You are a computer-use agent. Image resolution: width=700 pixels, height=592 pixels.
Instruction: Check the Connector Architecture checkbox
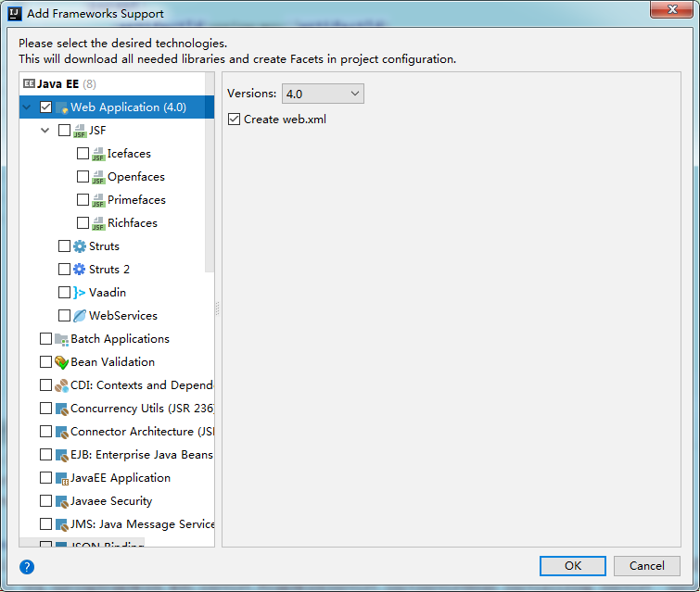point(46,432)
